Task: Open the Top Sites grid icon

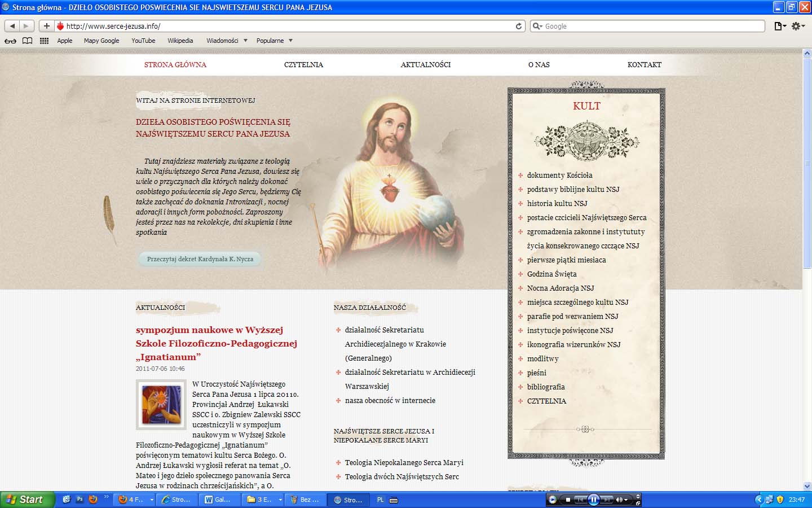Action: coord(44,41)
